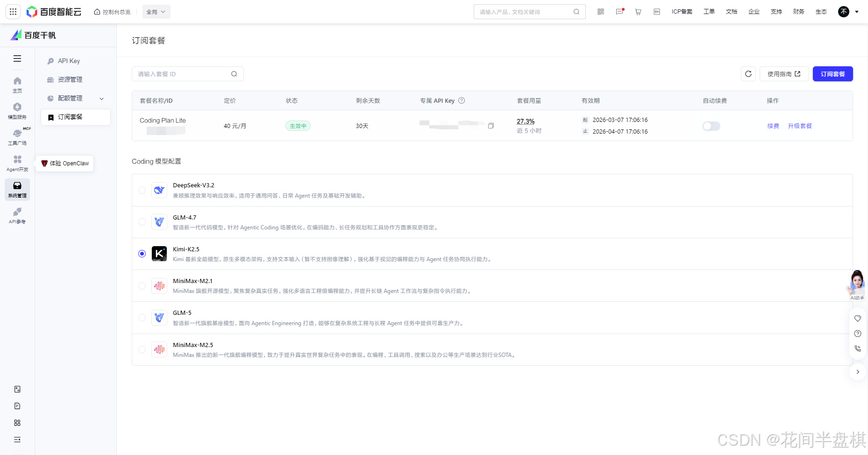Expand the account dropdown arrow
The image size is (868, 455).
857,12
